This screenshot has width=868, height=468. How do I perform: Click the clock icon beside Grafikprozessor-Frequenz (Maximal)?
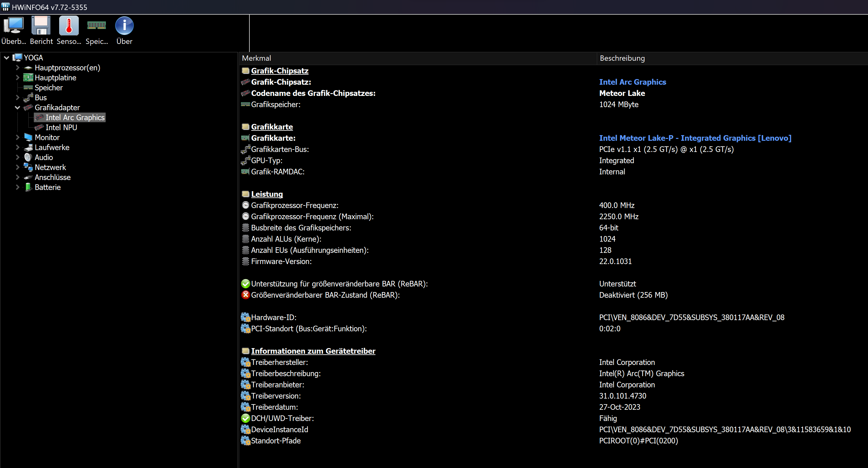(x=246, y=216)
